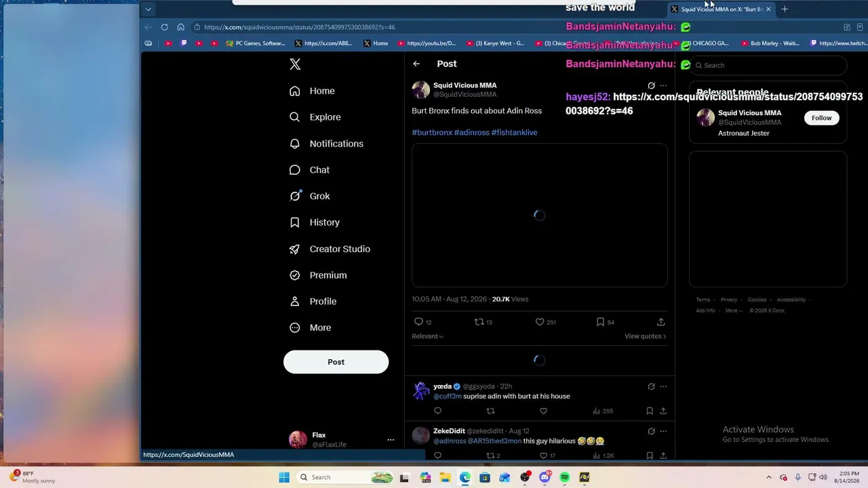
Task: Bookmark the Squid Vicious MMA post
Action: point(600,322)
